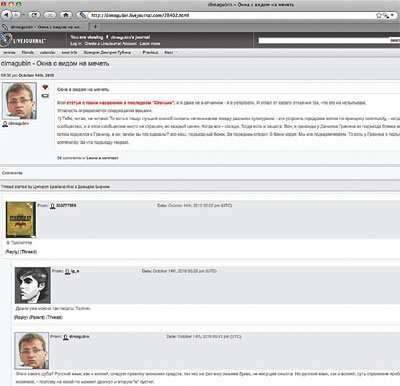The image size is (400, 386).
Task: Open dimagubin username link in third comment
Action: pyautogui.click(x=79, y=337)
